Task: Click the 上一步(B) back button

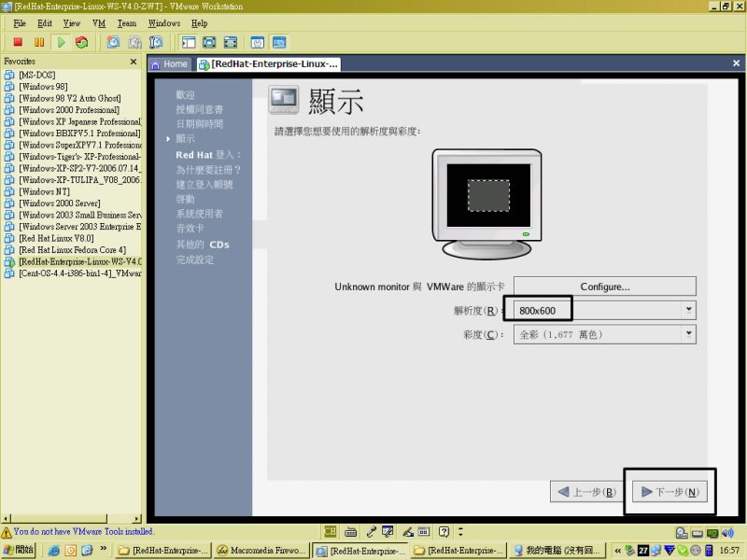Action: tap(587, 492)
